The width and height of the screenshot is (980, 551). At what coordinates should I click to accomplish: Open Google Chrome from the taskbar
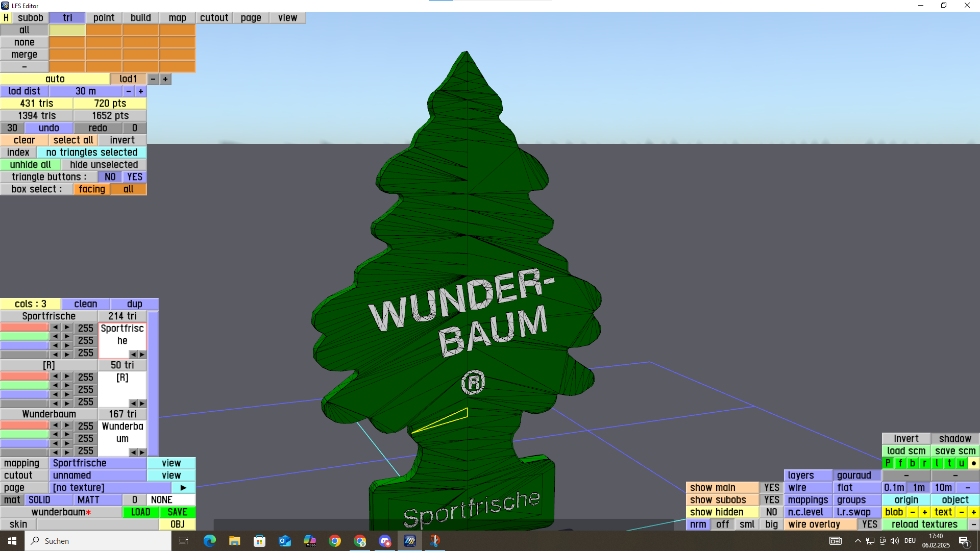click(x=335, y=541)
